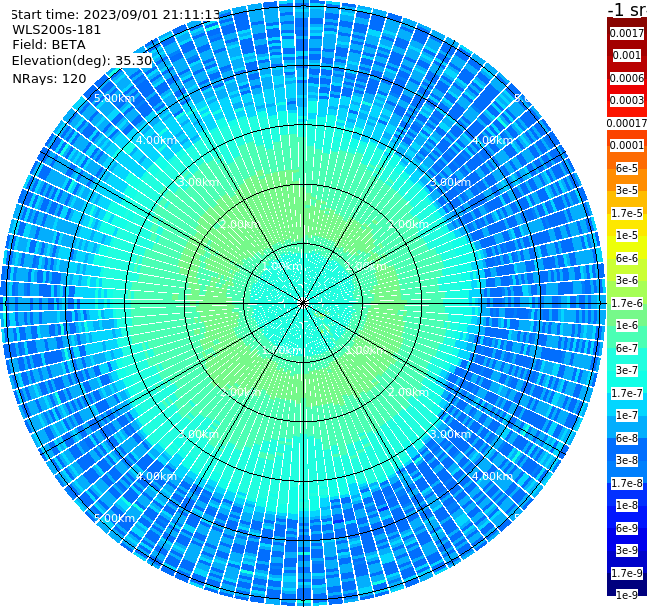Select the 2.00km range label in southwest sector
647x607 pixels.
pyautogui.click(x=240, y=392)
